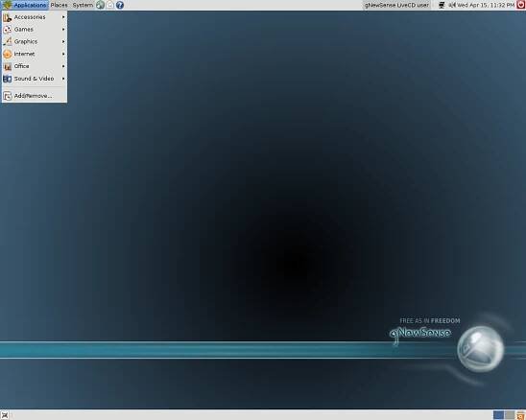The image size is (526, 420).
Task: Launch the mail client panel icon
Action: [110, 5]
